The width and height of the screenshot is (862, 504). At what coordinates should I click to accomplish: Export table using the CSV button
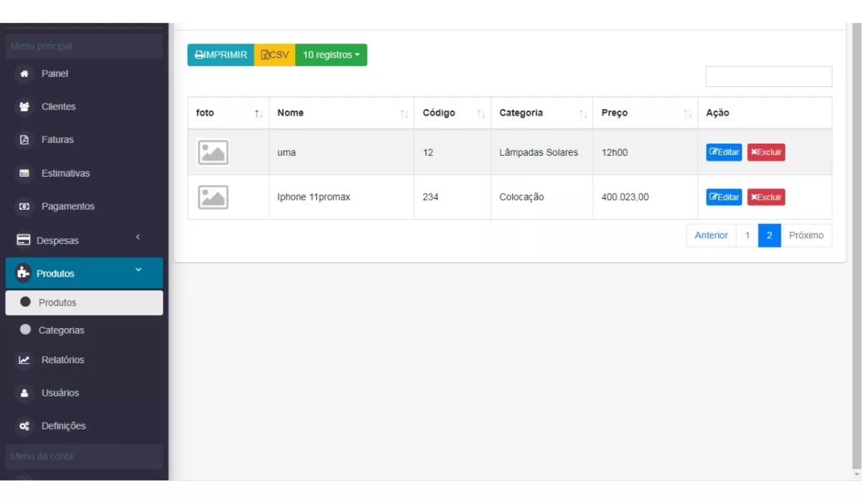[x=275, y=55]
